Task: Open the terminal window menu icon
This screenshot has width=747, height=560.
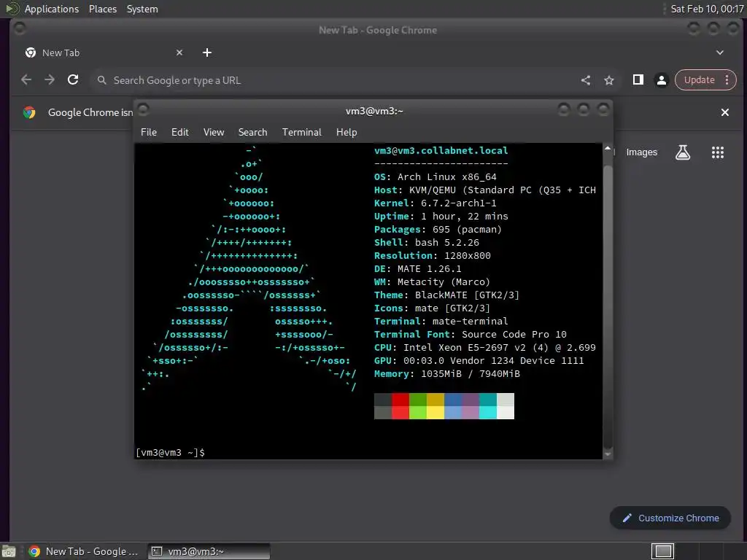Action: [143, 109]
